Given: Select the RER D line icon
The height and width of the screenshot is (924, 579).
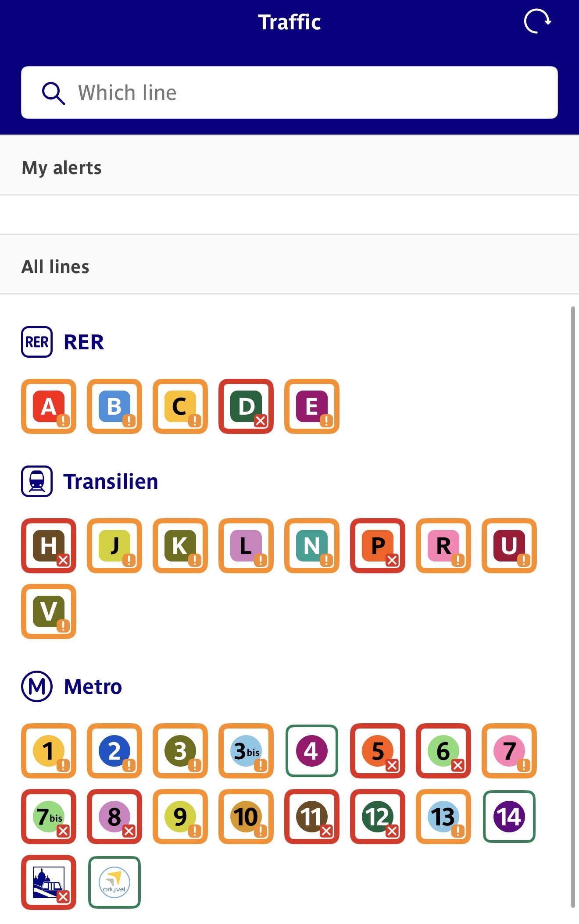Looking at the screenshot, I should pos(246,406).
